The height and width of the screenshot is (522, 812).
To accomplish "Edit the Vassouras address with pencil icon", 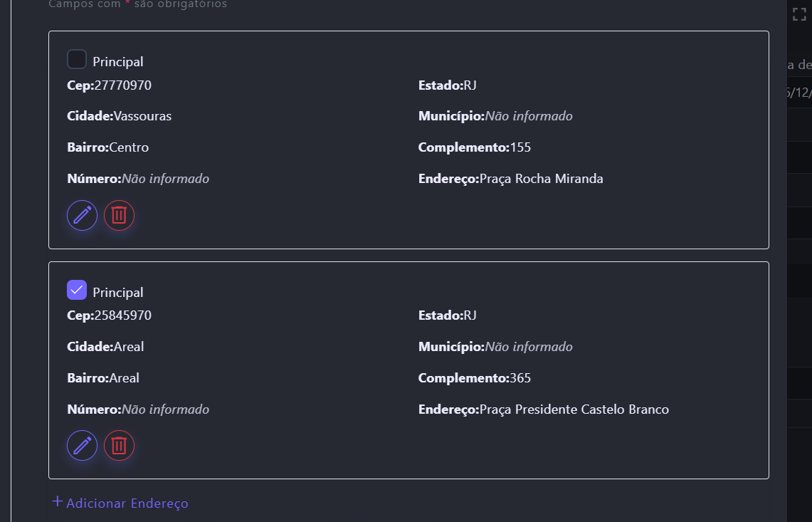I will point(82,215).
